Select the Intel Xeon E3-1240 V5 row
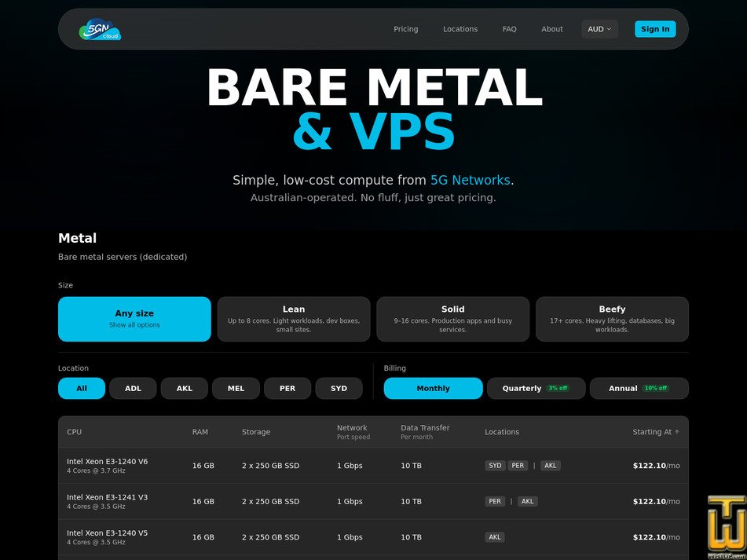The width and height of the screenshot is (747, 560). [374, 537]
